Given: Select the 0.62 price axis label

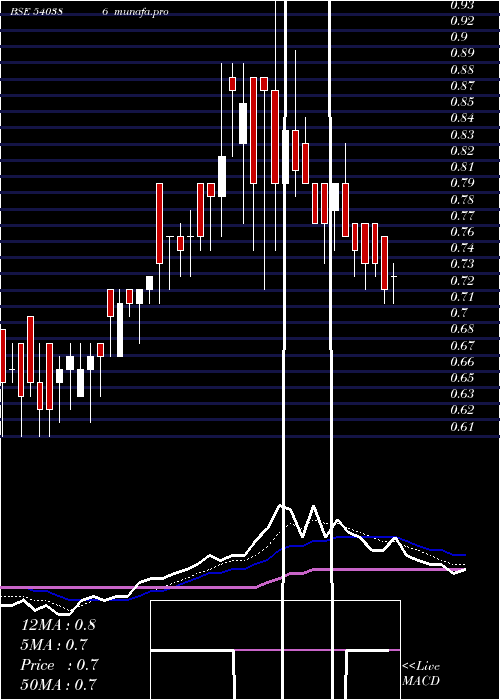Looking at the screenshot, I should pyautogui.click(x=462, y=410).
